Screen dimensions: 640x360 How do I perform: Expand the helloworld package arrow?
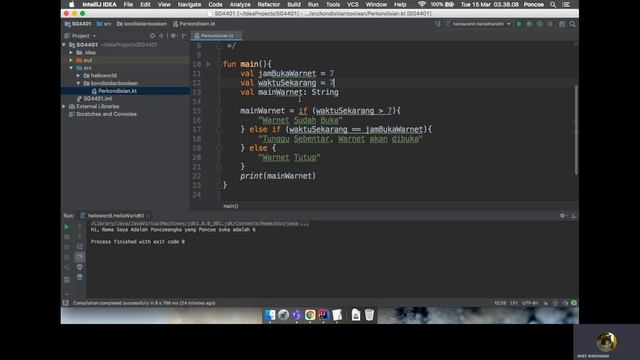click(78, 76)
